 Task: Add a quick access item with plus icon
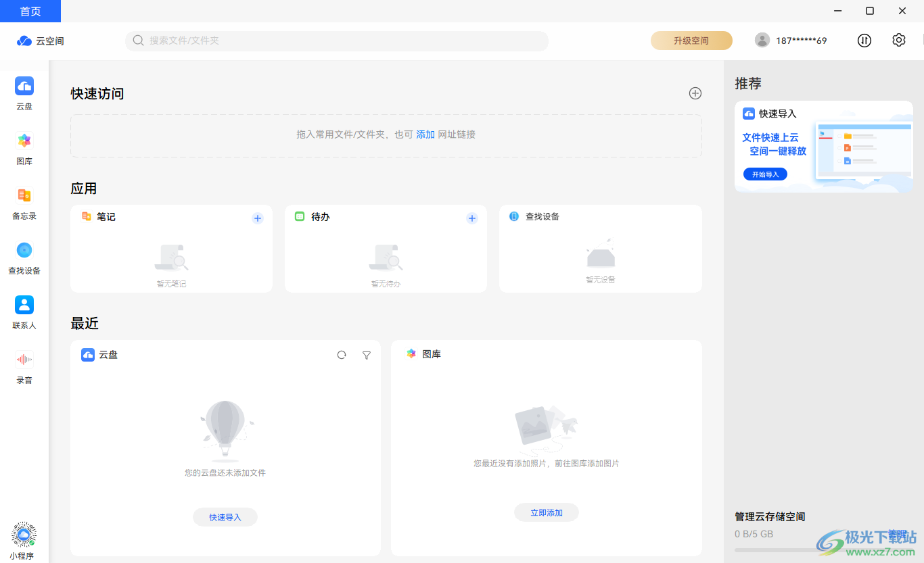pyautogui.click(x=695, y=93)
